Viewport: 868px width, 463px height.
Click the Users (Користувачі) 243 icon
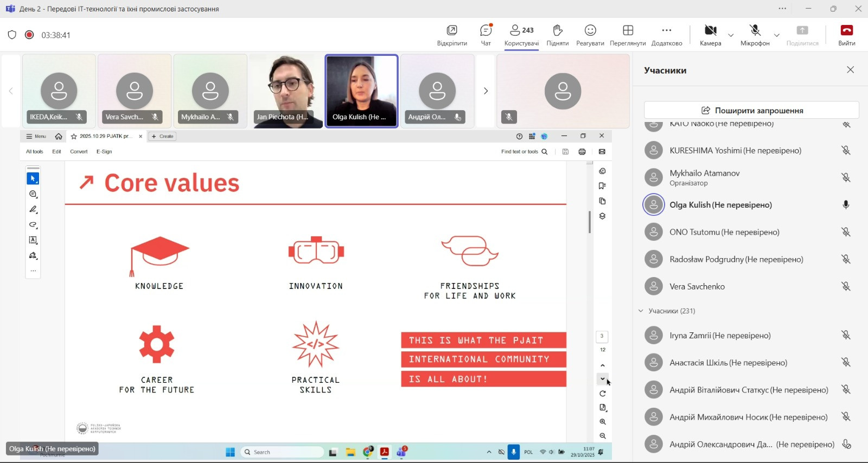521,35
